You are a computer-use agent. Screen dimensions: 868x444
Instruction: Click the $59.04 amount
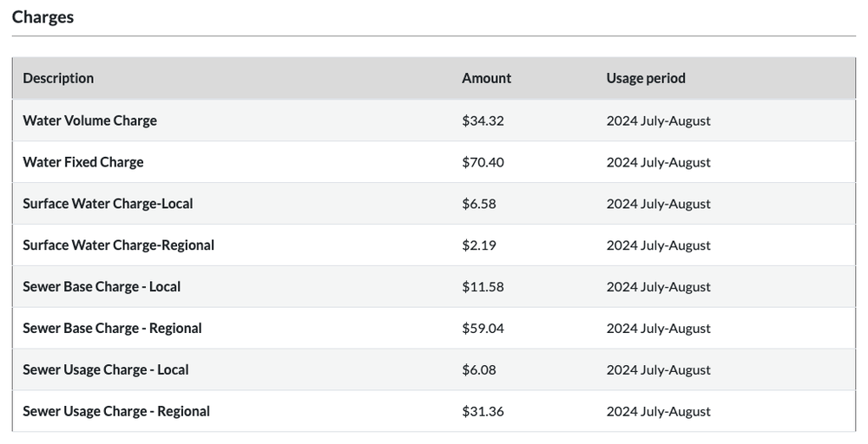(483, 329)
